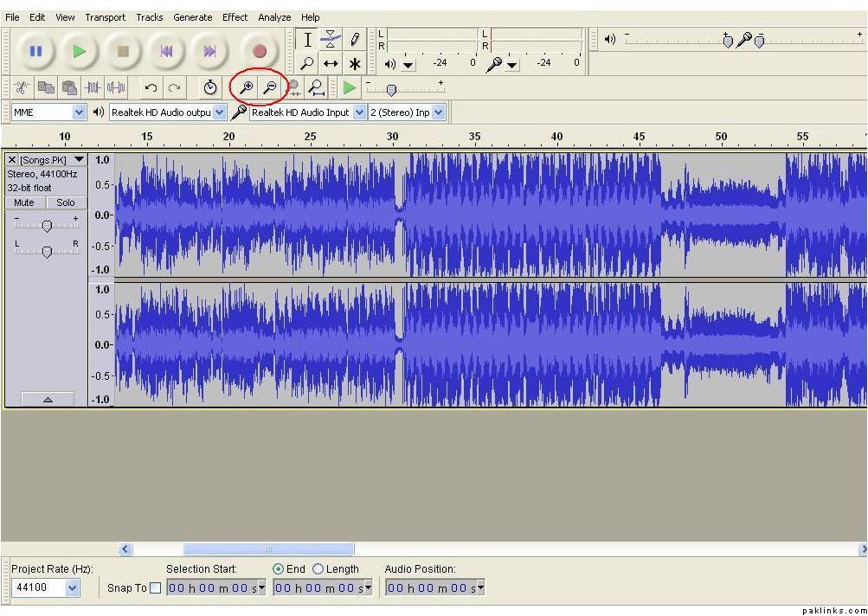The image size is (868, 616).
Task: Enable the Snap To checkbox
Action: [x=155, y=588]
